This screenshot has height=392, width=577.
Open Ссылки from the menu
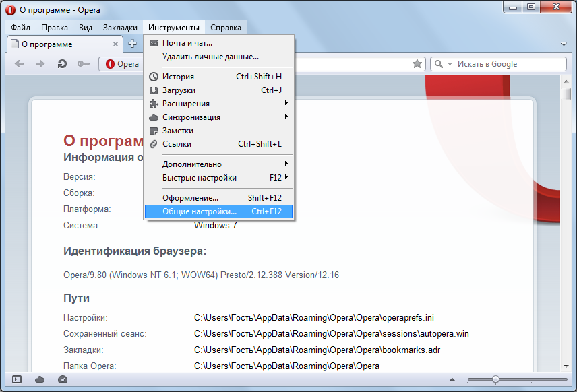coord(219,144)
